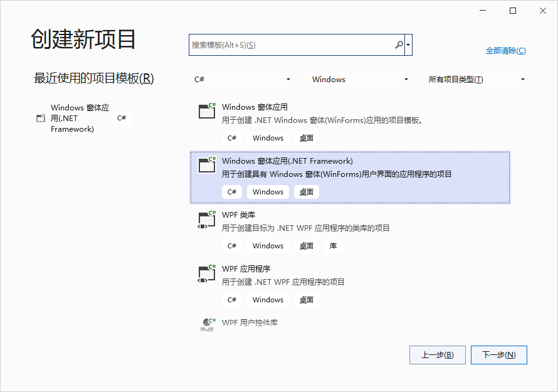Click the 全部清除 link
Image resolution: width=558 pixels, height=392 pixels.
click(507, 49)
